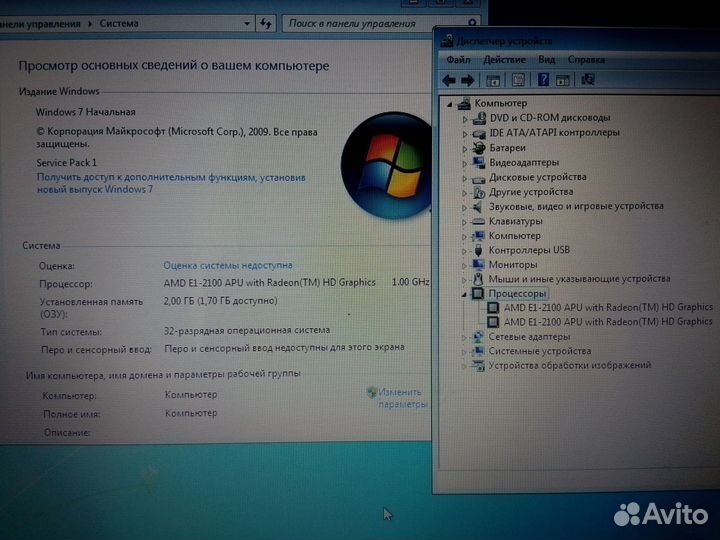Expand the Видеоадаптеры tree node
Image resolution: width=720 pixels, height=540 pixels.
coord(465,163)
